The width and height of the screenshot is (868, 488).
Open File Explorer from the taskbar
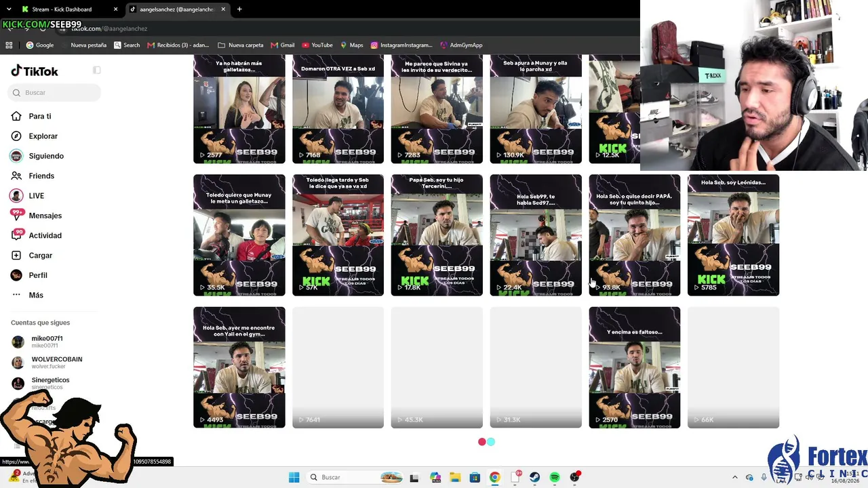coord(455,477)
